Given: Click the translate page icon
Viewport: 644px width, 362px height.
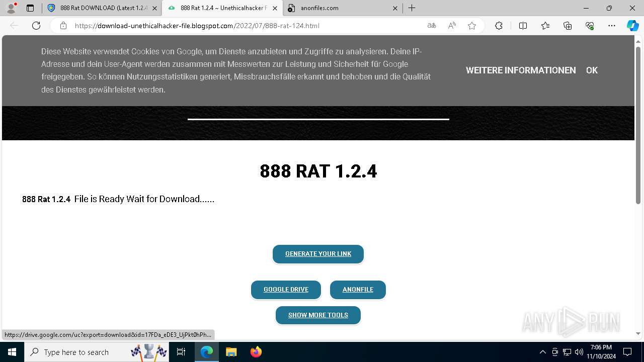Looking at the screenshot, I should tap(432, 26).
